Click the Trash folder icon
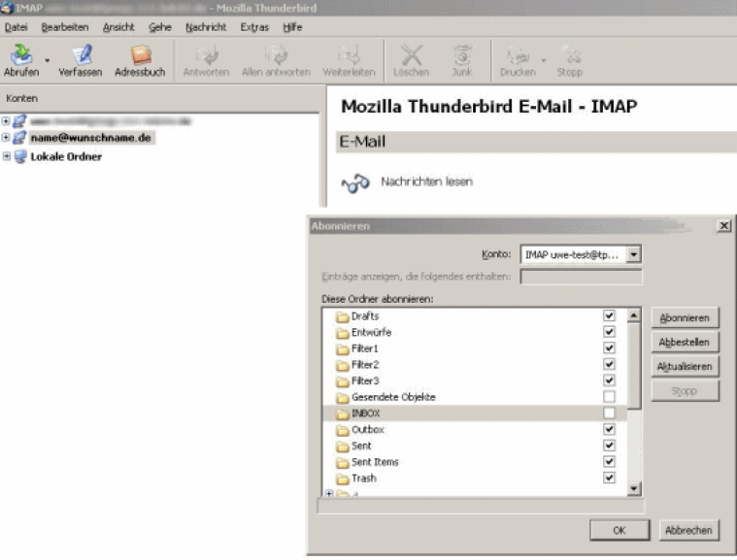 coord(342,478)
